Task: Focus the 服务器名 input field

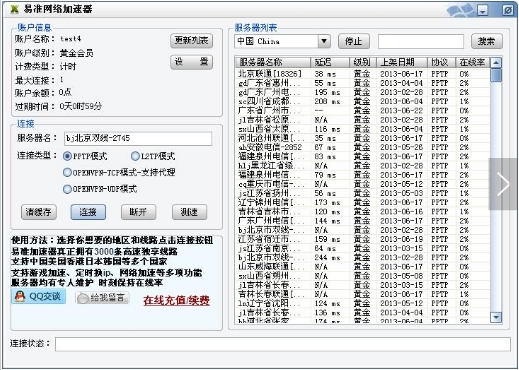Action: (138, 138)
